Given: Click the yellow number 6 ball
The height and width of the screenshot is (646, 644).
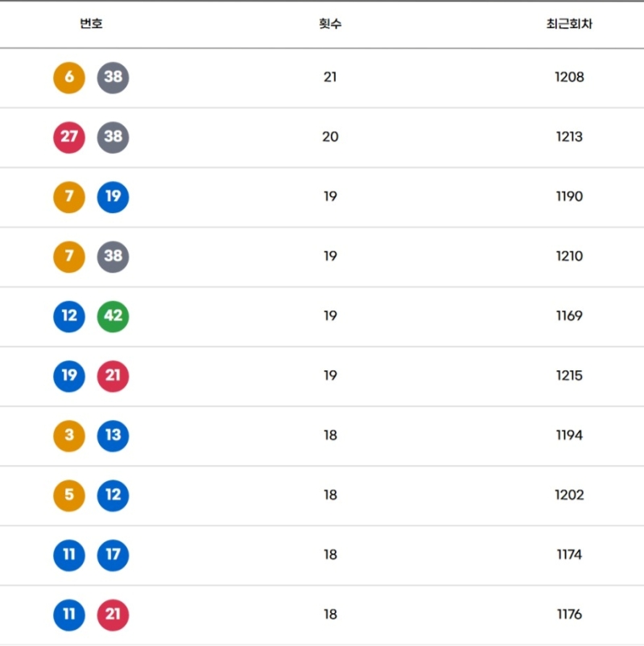Looking at the screenshot, I should [x=69, y=77].
